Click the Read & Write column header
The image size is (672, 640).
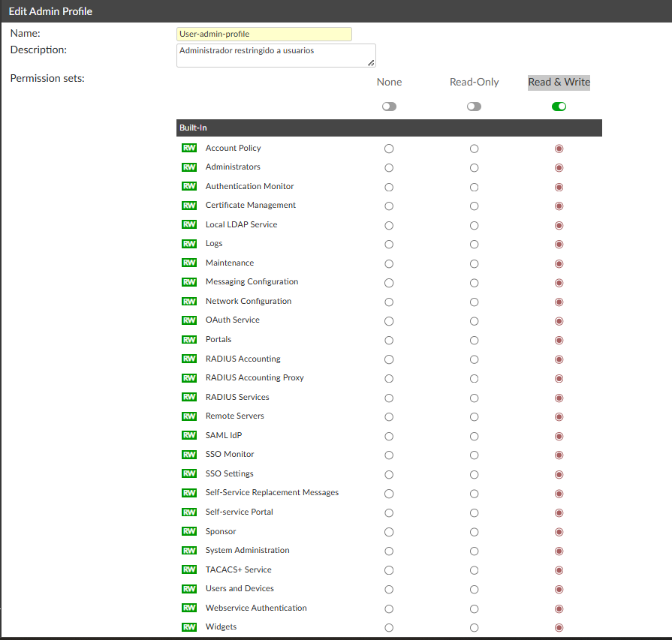coord(559,82)
